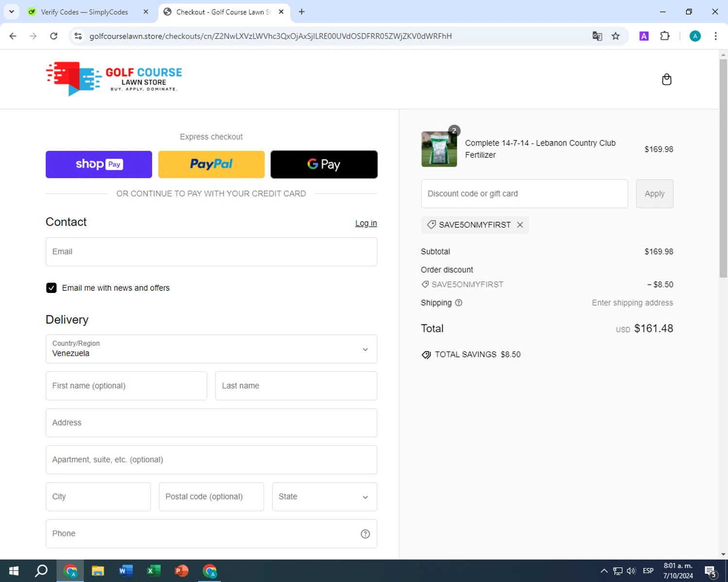Click the phone field help icon
Image resolution: width=728 pixels, height=582 pixels.
pos(365,533)
